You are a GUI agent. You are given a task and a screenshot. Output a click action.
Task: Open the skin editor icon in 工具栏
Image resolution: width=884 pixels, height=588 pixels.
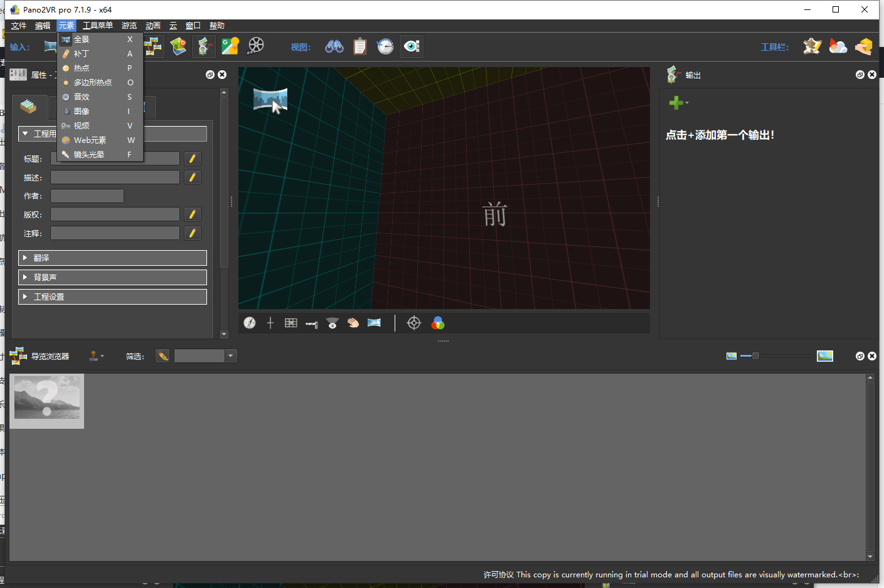pyautogui.click(x=812, y=46)
